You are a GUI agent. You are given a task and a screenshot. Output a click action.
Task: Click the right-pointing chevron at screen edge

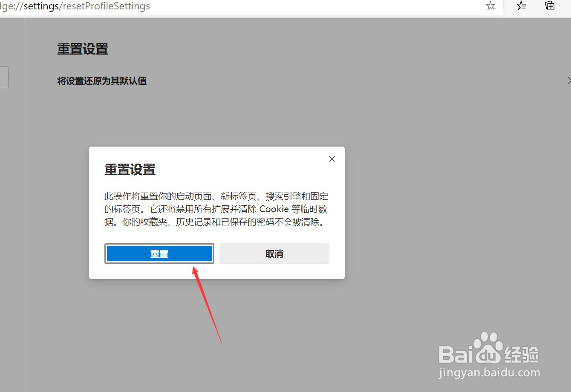tap(569, 80)
